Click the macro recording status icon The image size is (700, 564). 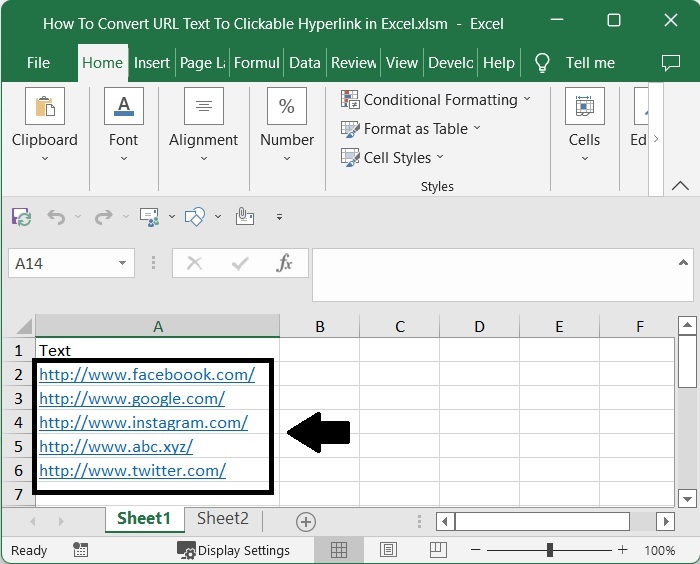(81, 550)
